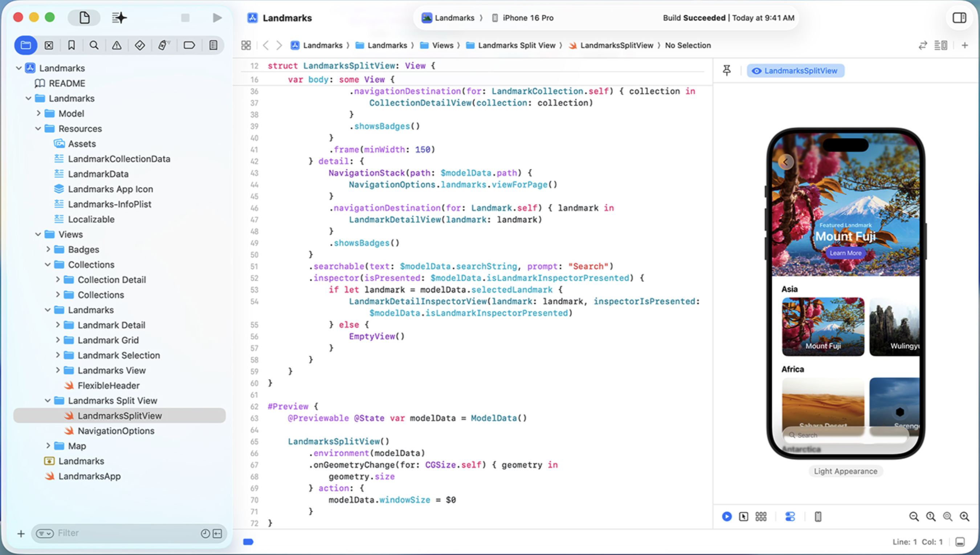
Task: Enable Selectable mode in the preview canvas
Action: [743, 516]
